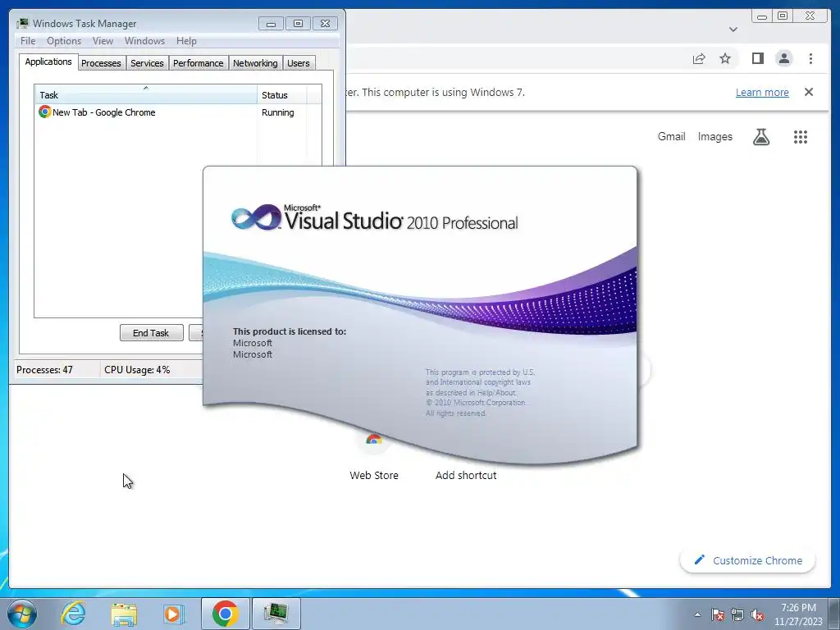Click the Chrome icon in the task list
This screenshot has width=840, height=630.
tap(44, 112)
